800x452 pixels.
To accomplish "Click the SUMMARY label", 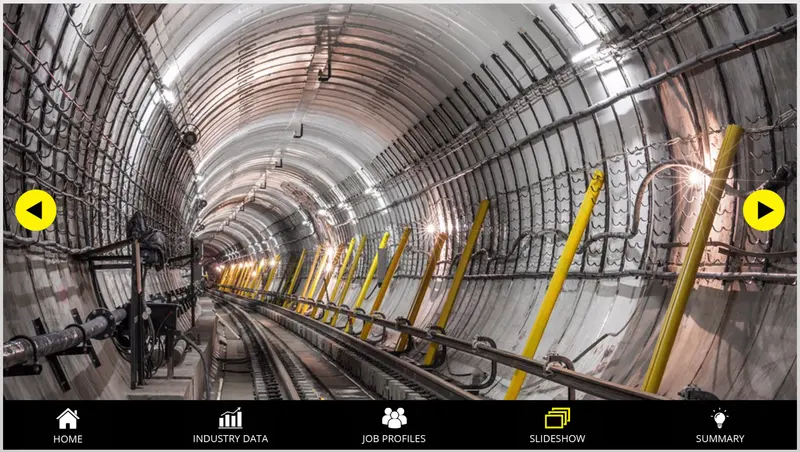I will (x=720, y=439).
